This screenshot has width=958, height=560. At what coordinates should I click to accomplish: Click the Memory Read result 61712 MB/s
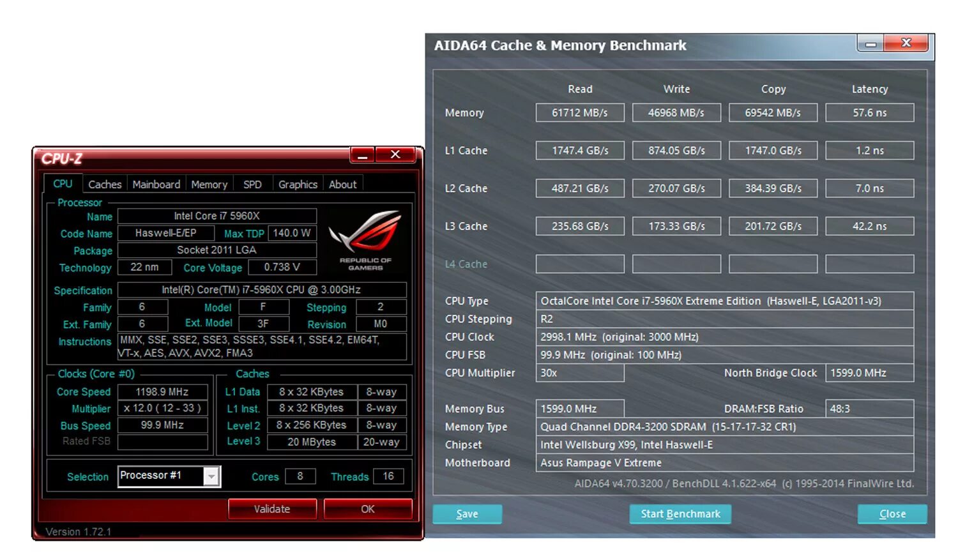click(580, 113)
